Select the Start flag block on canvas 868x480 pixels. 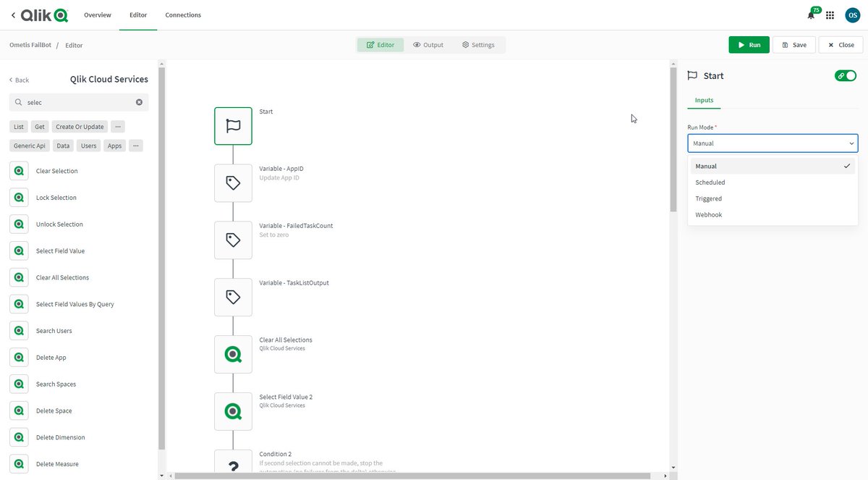233,126
